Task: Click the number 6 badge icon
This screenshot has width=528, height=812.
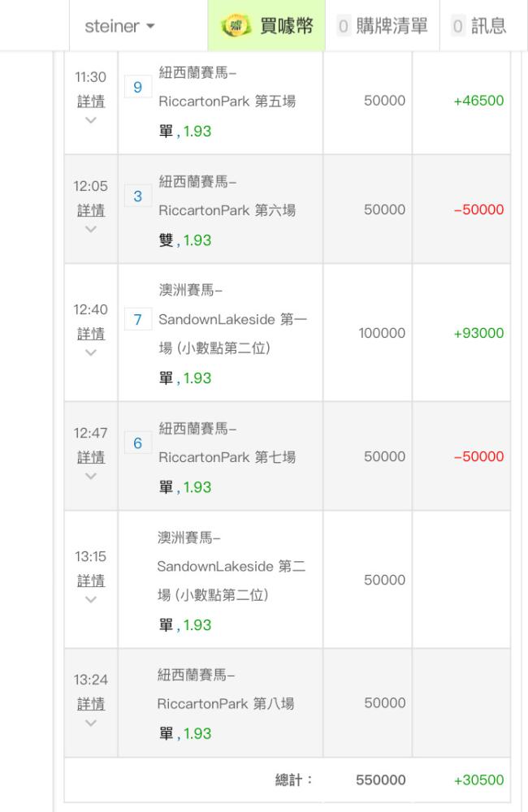Action: click(137, 443)
